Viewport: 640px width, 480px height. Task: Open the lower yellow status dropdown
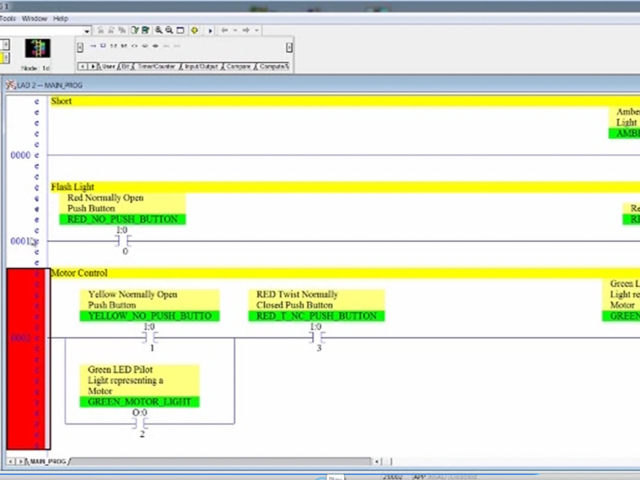pos(5,58)
